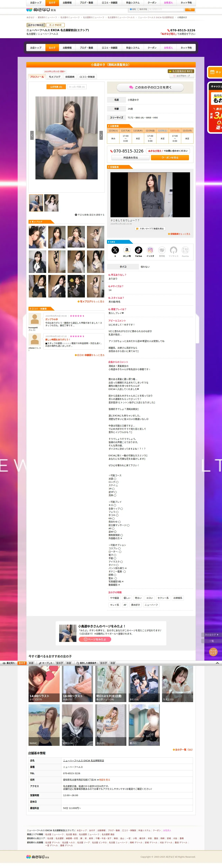The image size is (222, 868).
Task: Click review title ガンプラの手
Action: pos(52,319)
